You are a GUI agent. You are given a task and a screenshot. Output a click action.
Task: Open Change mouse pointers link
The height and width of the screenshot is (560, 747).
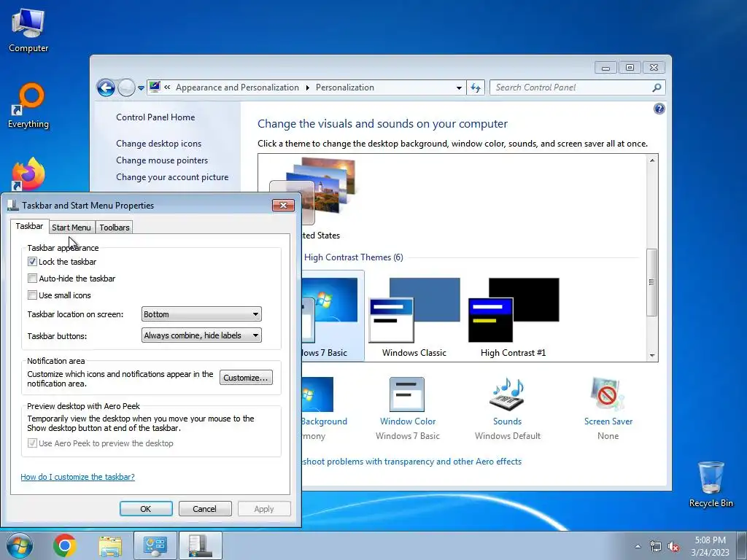pyautogui.click(x=162, y=160)
